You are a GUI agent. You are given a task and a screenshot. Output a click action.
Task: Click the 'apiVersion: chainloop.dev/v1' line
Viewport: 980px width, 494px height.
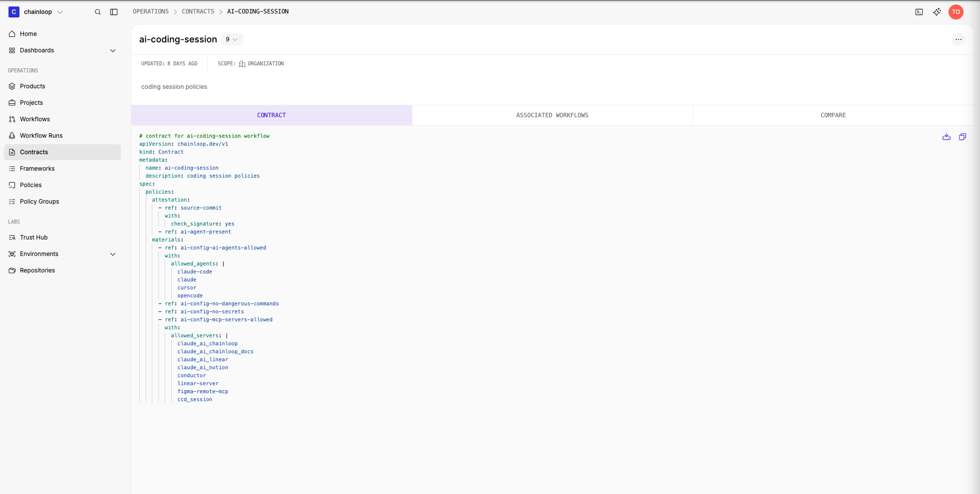pyautogui.click(x=184, y=144)
